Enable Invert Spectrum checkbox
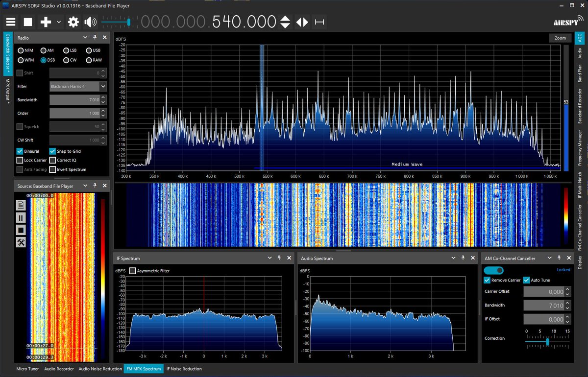 pos(68,169)
